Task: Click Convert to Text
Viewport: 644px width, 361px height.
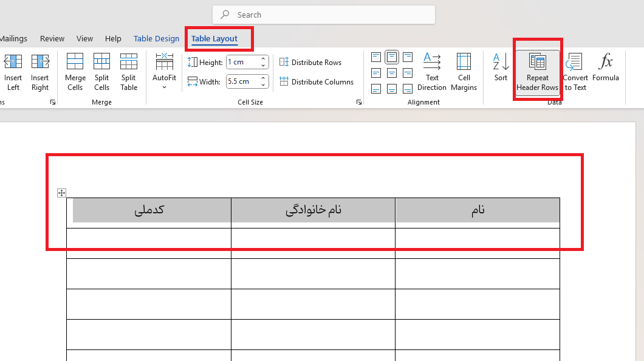Action: click(x=575, y=71)
